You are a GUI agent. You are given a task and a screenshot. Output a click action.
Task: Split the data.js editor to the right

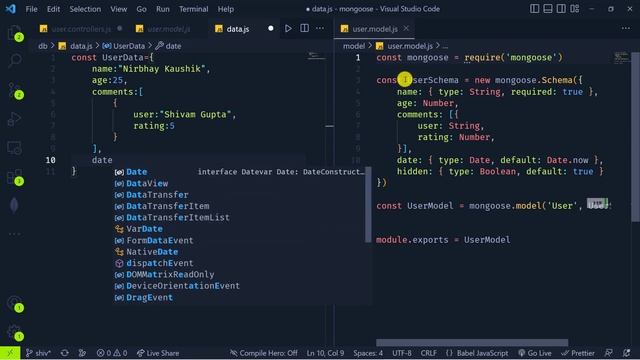click(304, 29)
